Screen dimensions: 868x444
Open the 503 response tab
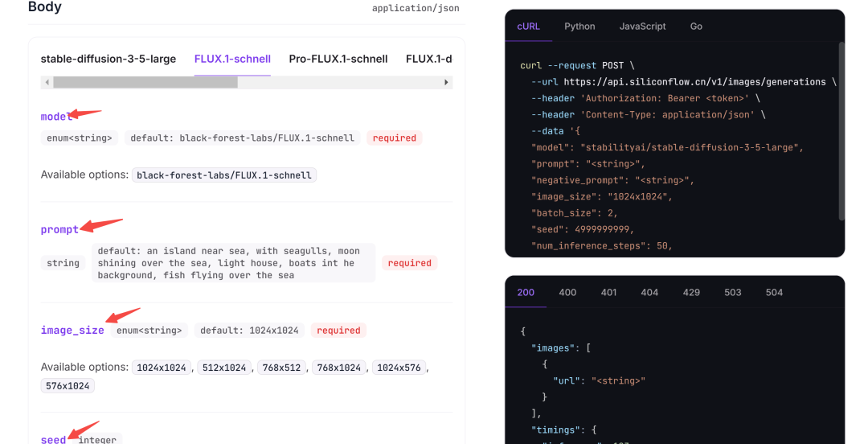tap(733, 292)
